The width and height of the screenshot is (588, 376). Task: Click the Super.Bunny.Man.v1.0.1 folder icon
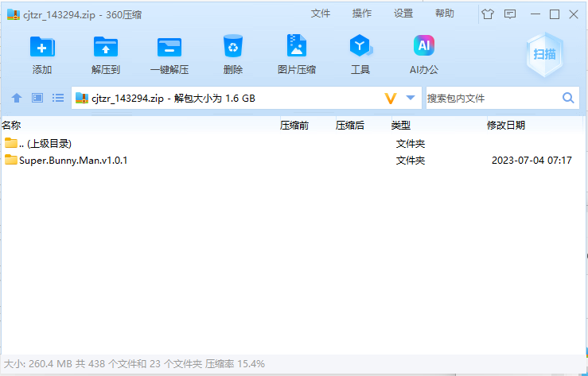point(11,160)
